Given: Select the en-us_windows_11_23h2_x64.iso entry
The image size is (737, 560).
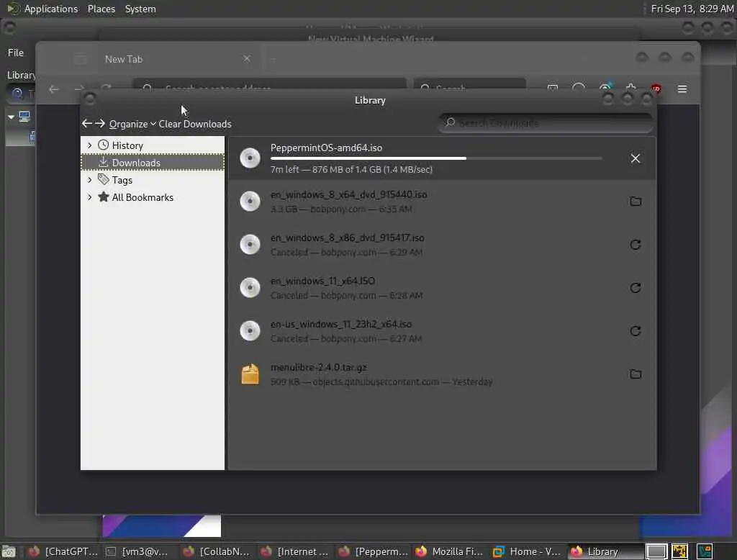Looking at the screenshot, I should 442,331.
